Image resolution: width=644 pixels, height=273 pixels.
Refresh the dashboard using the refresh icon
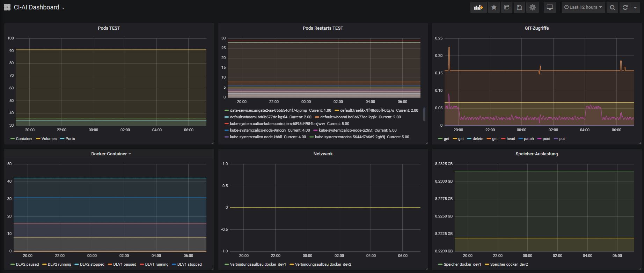pyautogui.click(x=625, y=7)
